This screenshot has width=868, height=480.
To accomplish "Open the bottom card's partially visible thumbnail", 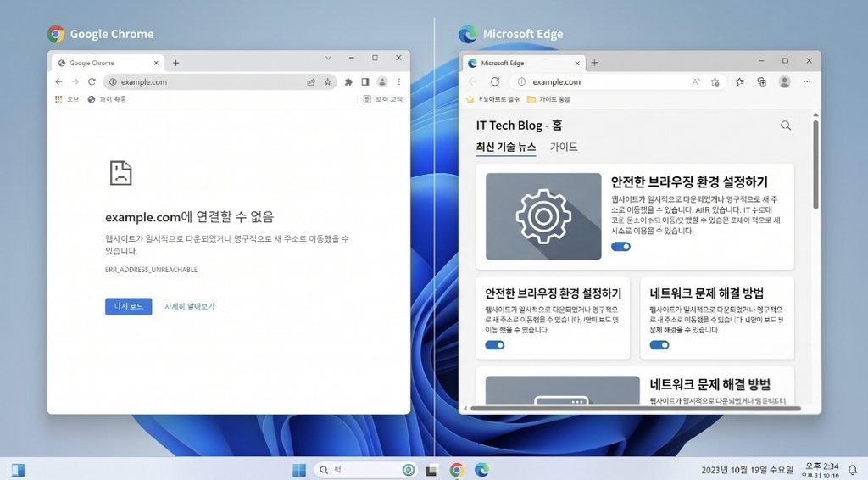I will point(563,390).
